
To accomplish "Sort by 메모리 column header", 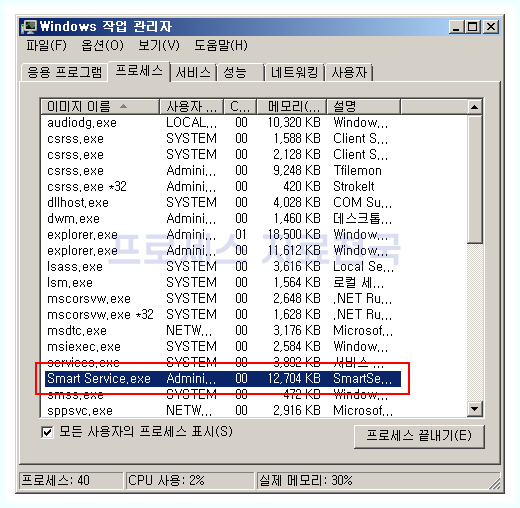I will [x=292, y=107].
